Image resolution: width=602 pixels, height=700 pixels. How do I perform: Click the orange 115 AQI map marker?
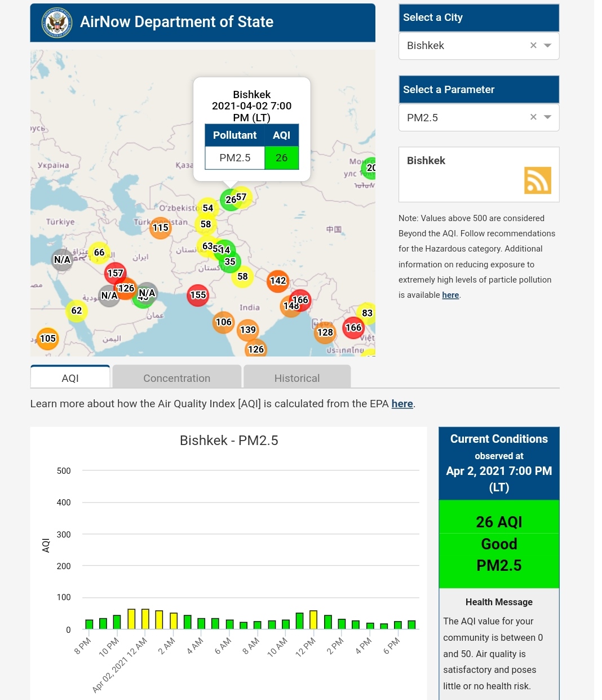(x=161, y=228)
